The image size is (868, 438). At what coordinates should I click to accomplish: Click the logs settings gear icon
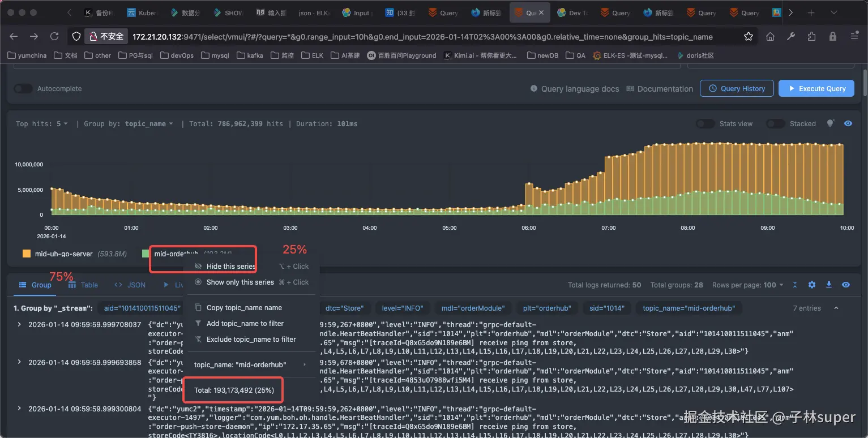[x=811, y=285]
